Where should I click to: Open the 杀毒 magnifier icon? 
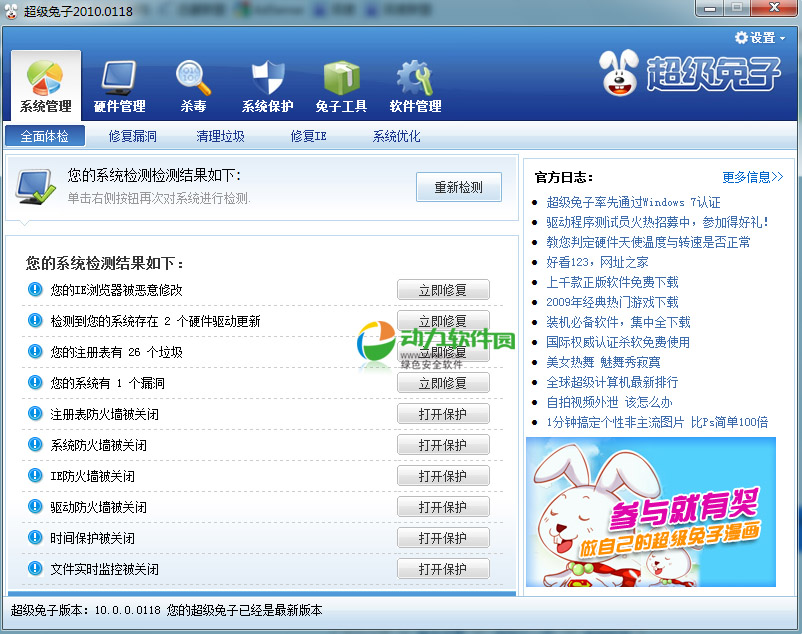click(x=192, y=78)
